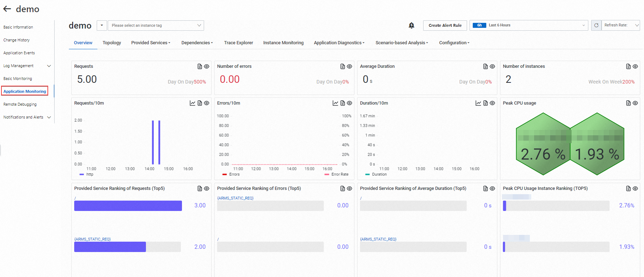Click the Create Alert Rule button
The width and height of the screenshot is (644, 277).
[445, 25]
